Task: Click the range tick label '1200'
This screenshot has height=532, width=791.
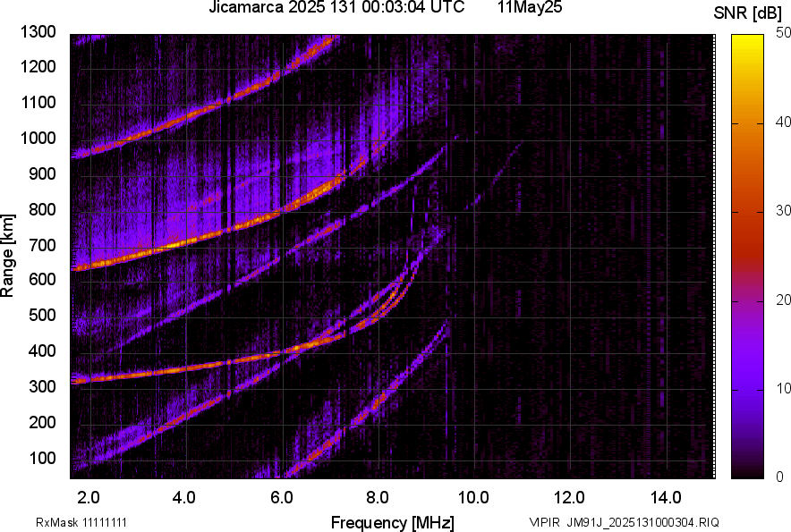Action: pos(38,66)
